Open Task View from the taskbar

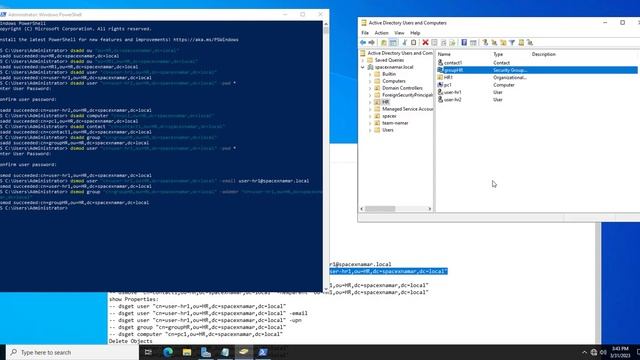(148, 352)
